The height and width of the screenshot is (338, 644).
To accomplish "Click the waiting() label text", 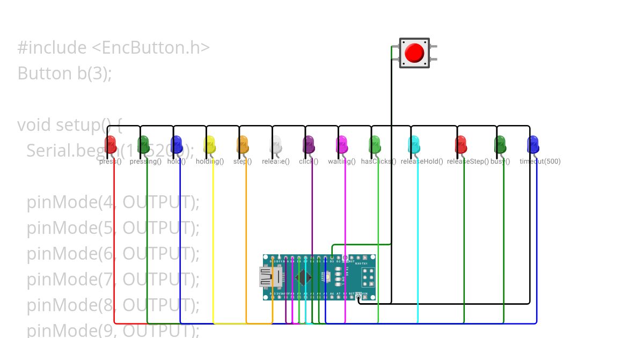I will point(342,161).
